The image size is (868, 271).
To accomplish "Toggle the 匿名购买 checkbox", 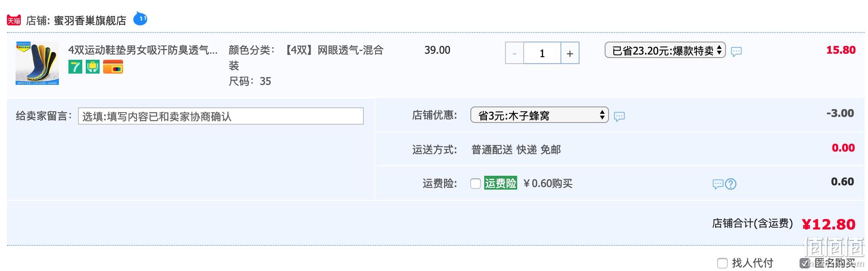I will point(805,263).
